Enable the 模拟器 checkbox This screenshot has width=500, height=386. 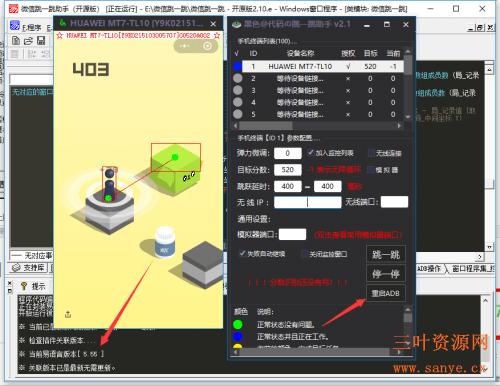[371, 170]
